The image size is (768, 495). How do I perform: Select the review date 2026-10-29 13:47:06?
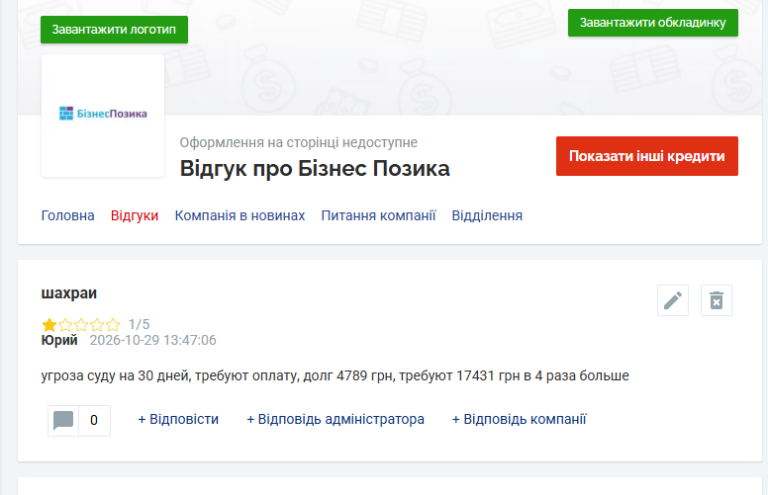153,340
